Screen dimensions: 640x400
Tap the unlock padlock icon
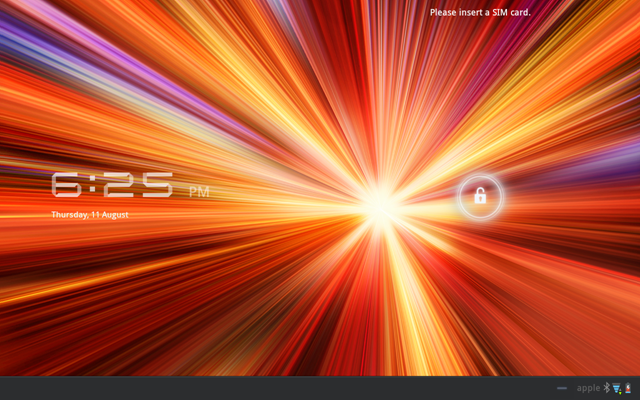480,197
